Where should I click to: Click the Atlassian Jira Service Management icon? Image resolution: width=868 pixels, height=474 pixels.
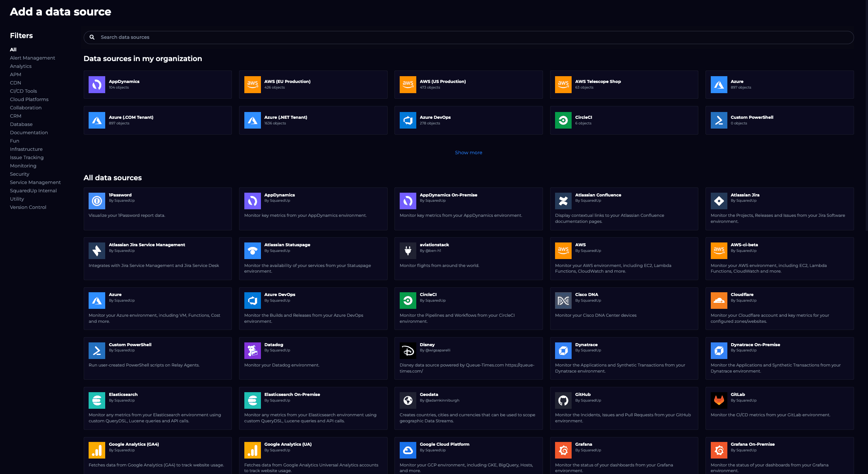[97, 251]
